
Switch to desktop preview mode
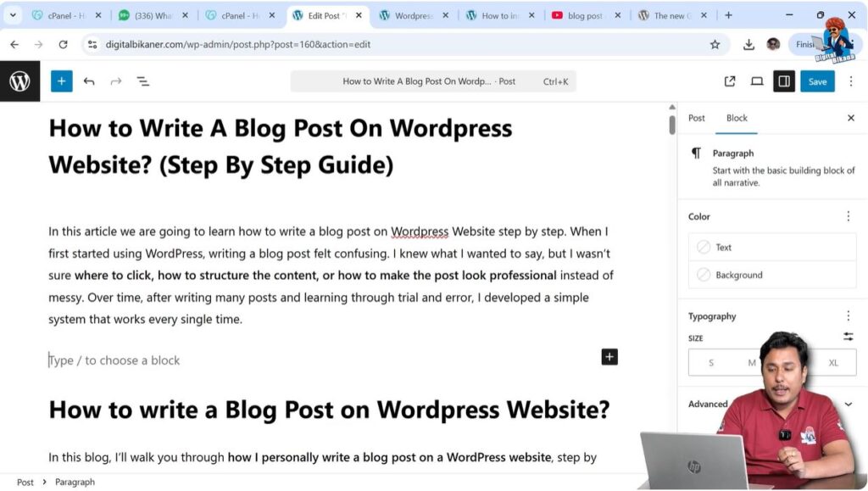pos(757,81)
